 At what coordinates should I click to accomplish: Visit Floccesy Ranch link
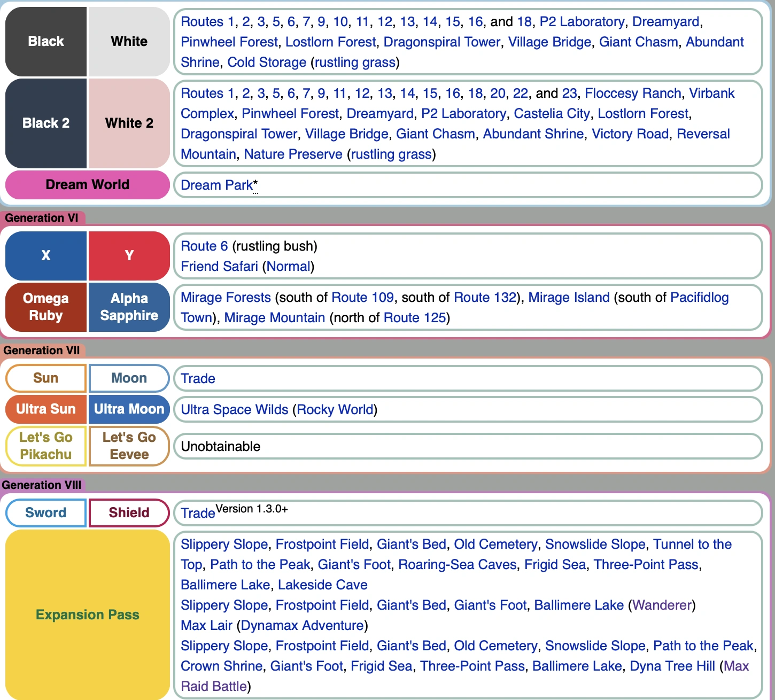633,94
